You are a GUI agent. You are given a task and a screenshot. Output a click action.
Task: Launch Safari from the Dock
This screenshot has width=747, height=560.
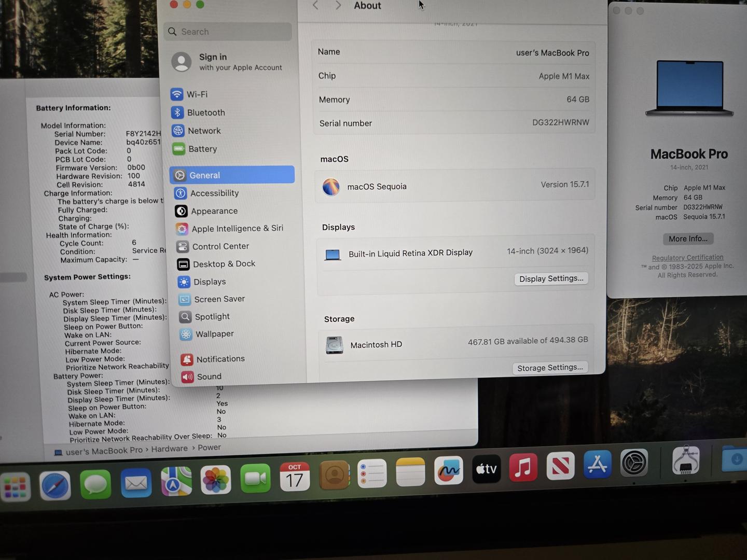pyautogui.click(x=55, y=485)
